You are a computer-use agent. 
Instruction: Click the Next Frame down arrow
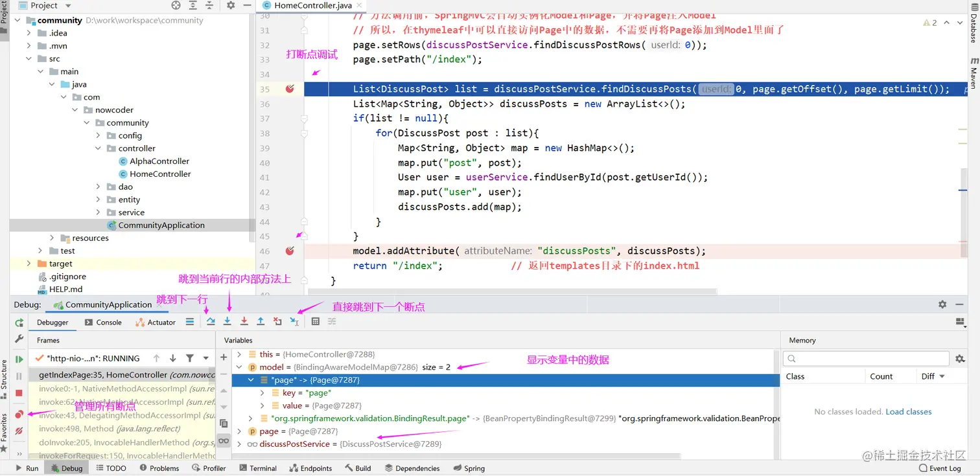pos(173,358)
